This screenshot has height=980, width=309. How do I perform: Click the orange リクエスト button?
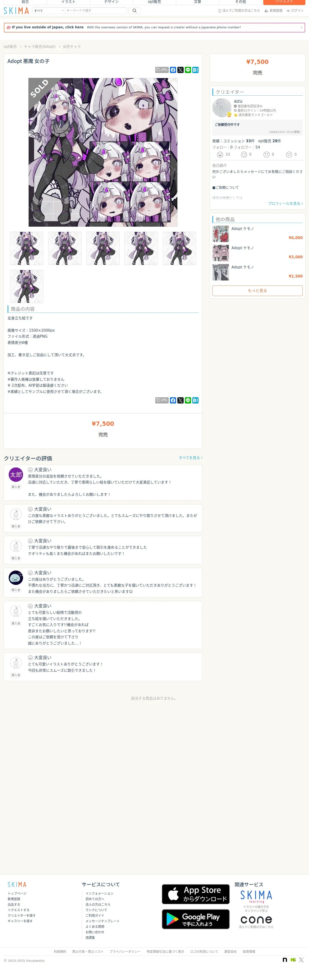tap(284, 2)
